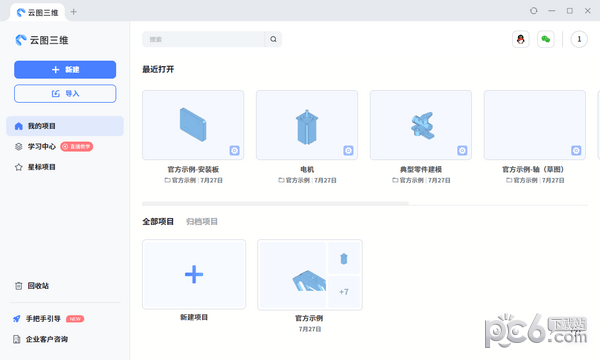600x360 pixels.
Task: Click the NEW badge next to 手把手引导
Action: point(75,319)
